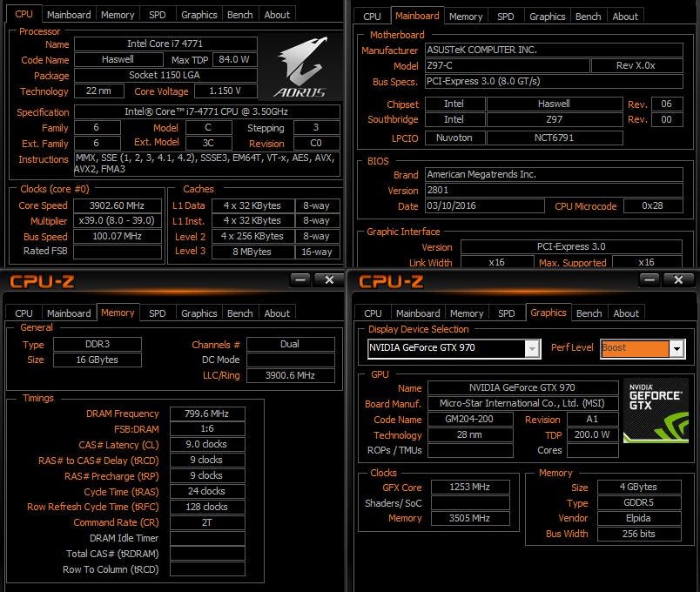Click Multiplier value x39.0 (8.0 - 39.0)
The height and width of the screenshot is (592, 700).
(x=118, y=221)
